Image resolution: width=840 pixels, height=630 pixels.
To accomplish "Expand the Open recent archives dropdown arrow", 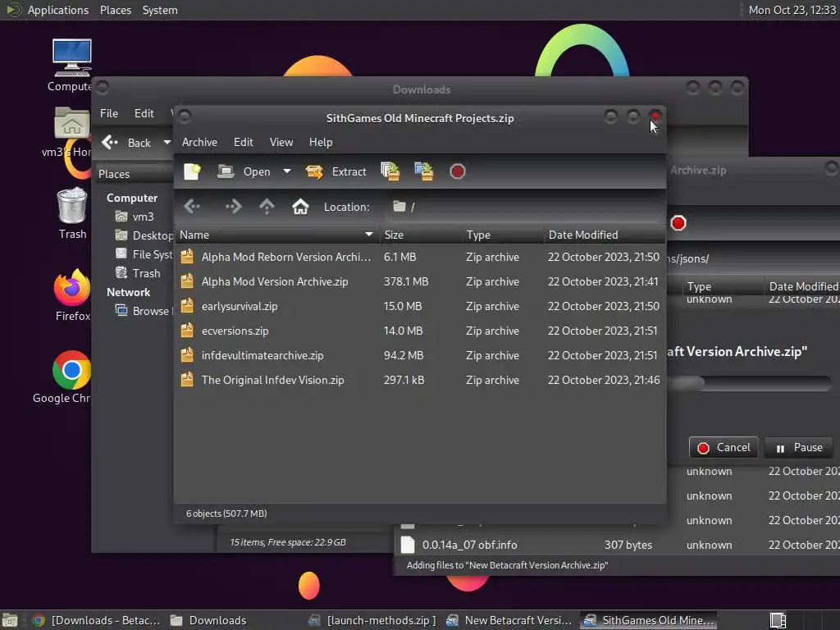I will (x=287, y=171).
